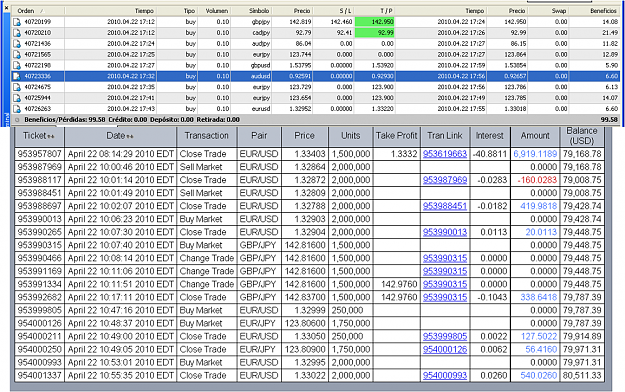Click the Take Profit column header

click(x=396, y=136)
